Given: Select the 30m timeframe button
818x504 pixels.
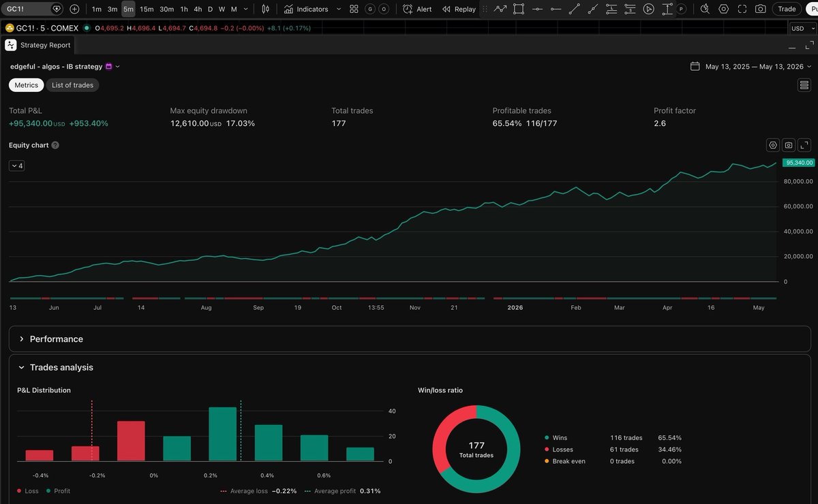Looking at the screenshot, I should (x=166, y=9).
